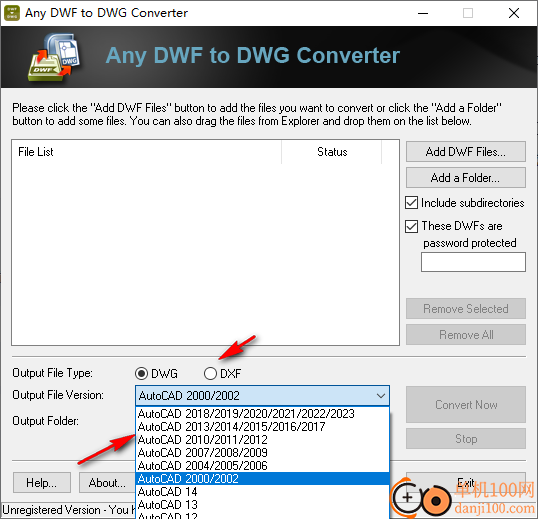Image resolution: width=538 pixels, height=519 pixels.
Task: Pick the AutoCAD 2007/2008/2009 version option
Action: click(x=262, y=453)
